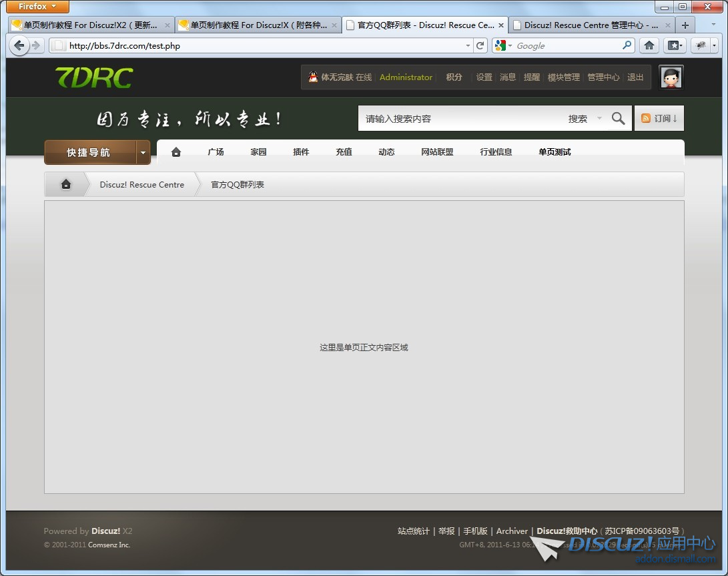Image resolution: width=728 pixels, height=576 pixels.
Task: Click the breadcrumb home icon
Action: (x=66, y=185)
